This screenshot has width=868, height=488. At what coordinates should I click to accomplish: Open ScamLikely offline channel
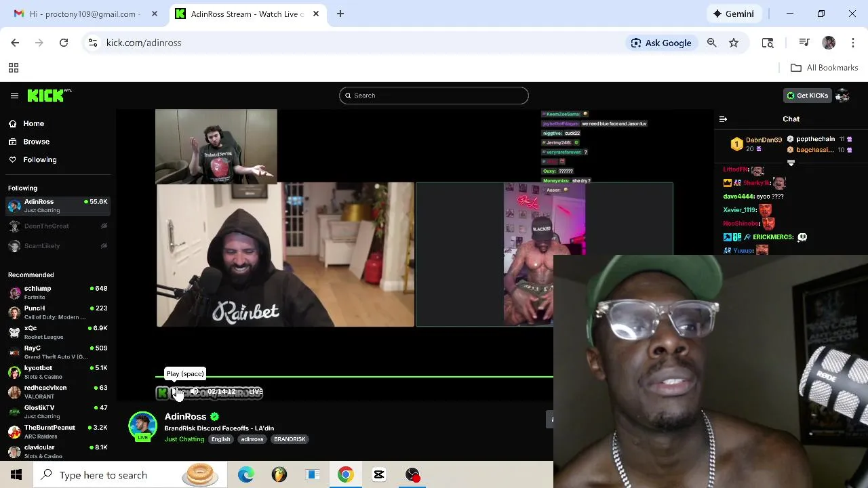58,246
